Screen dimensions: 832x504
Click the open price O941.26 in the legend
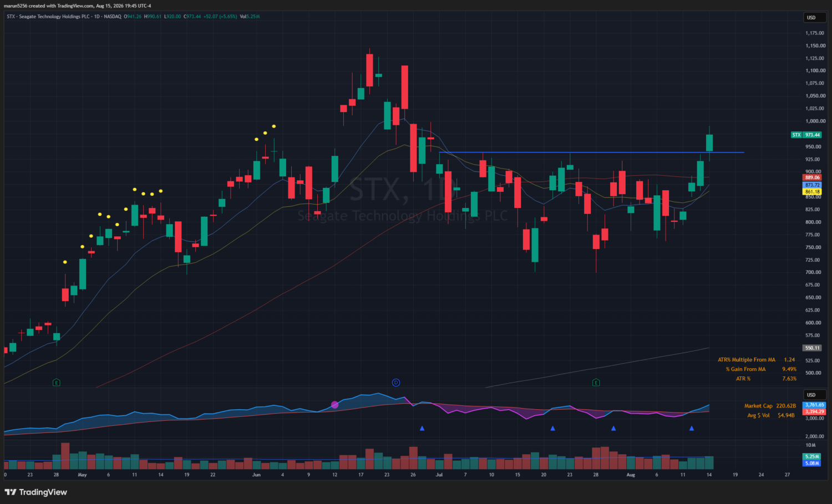tap(133, 17)
